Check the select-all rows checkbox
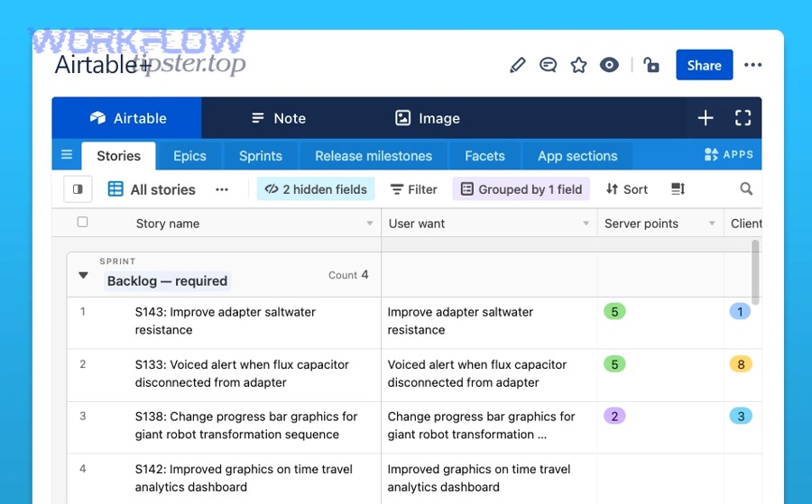 click(82, 222)
